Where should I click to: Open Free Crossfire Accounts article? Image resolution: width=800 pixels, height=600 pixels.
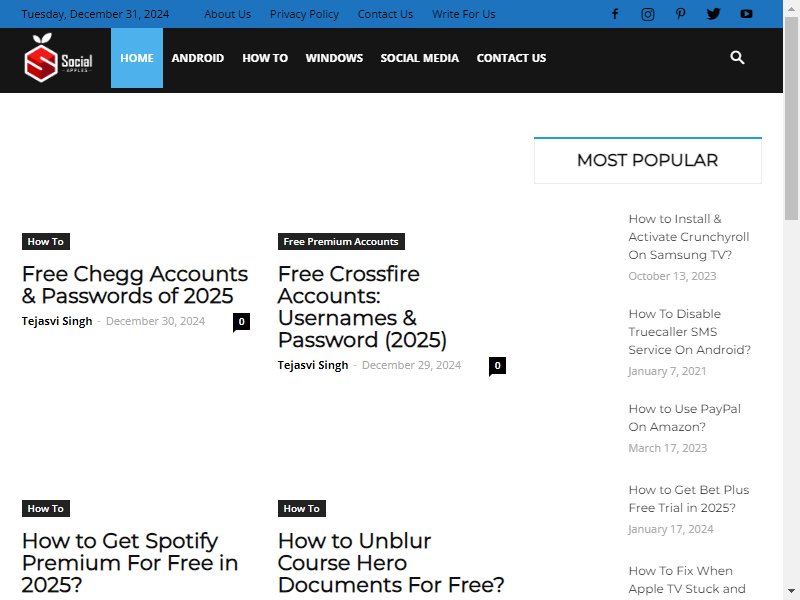(362, 307)
